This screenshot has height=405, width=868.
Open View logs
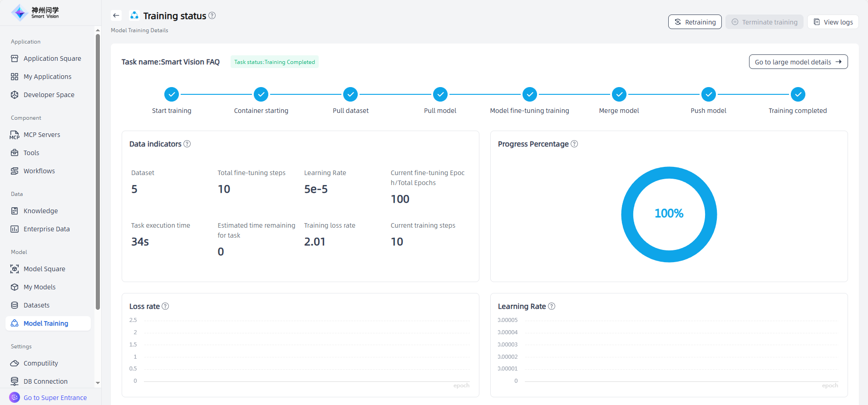pos(833,22)
